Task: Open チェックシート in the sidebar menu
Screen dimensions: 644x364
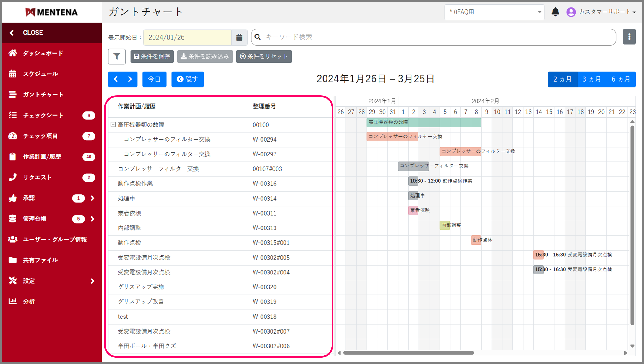Action: (x=43, y=115)
